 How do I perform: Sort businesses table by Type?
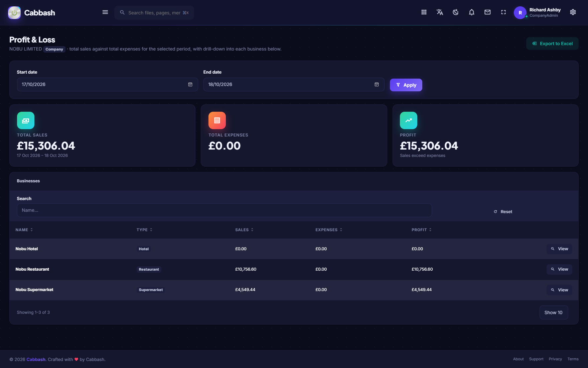(144, 230)
